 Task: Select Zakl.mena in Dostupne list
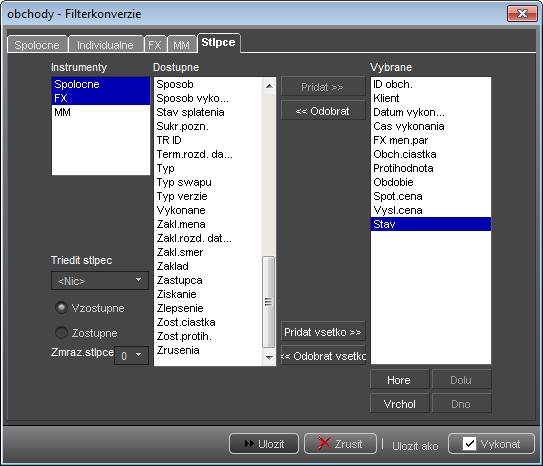click(x=208, y=224)
